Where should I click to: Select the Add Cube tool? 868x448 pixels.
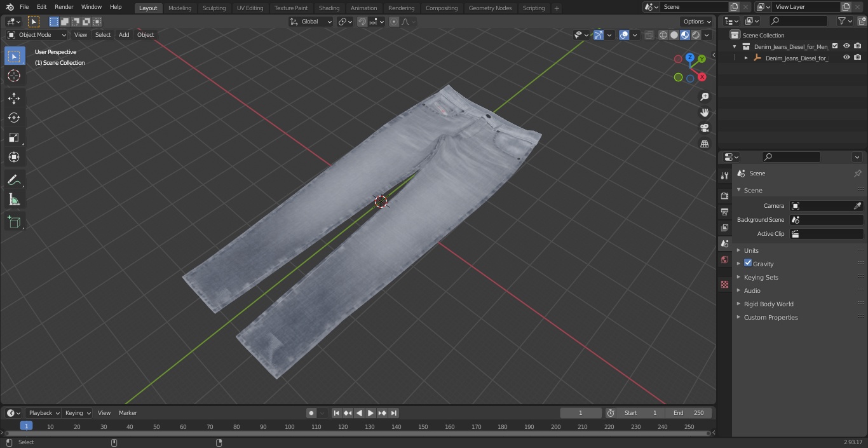[x=14, y=222]
